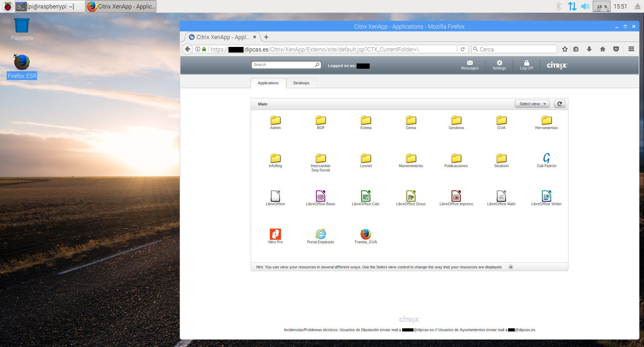The width and height of the screenshot is (644, 347).
Task: Bookmark this page with the star
Action: coord(565,49)
